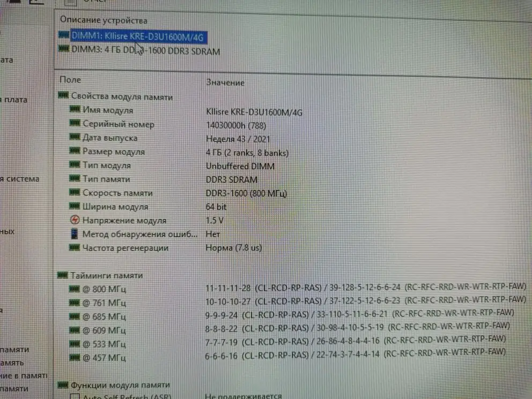The image size is (532, 399).
Task: Select value 4 ГБ (2 ranks, 8 banks)
Action: pos(247,153)
